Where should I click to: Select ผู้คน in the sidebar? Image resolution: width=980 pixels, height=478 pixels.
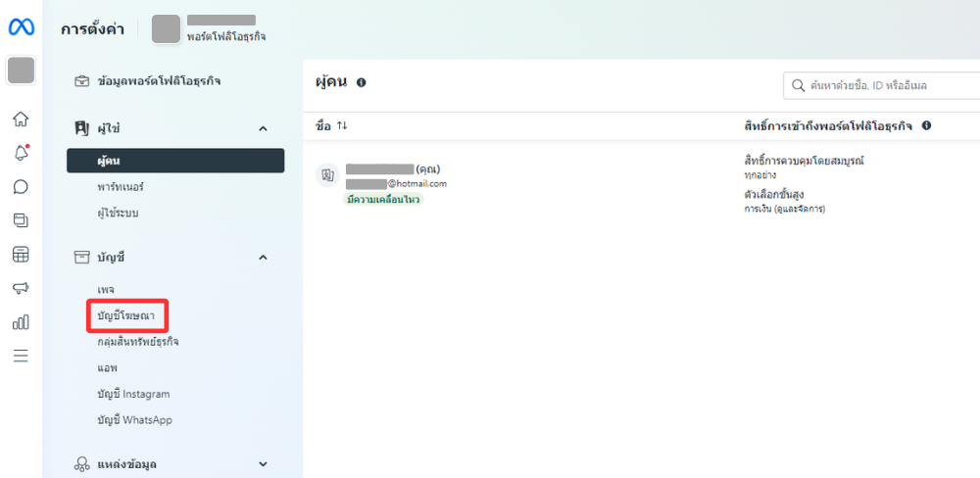click(x=175, y=161)
